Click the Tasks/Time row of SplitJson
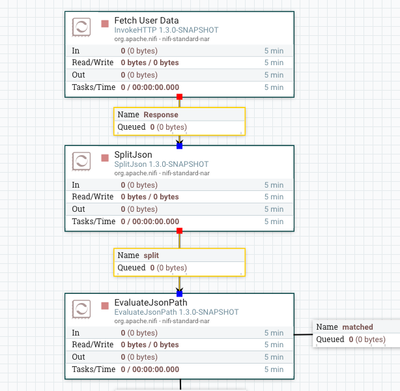Screen dimensions: 400x391 coord(179,221)
